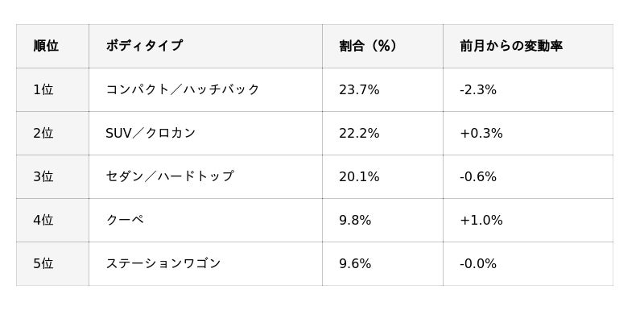Select the 2位 rank cell

coord(52,133)
